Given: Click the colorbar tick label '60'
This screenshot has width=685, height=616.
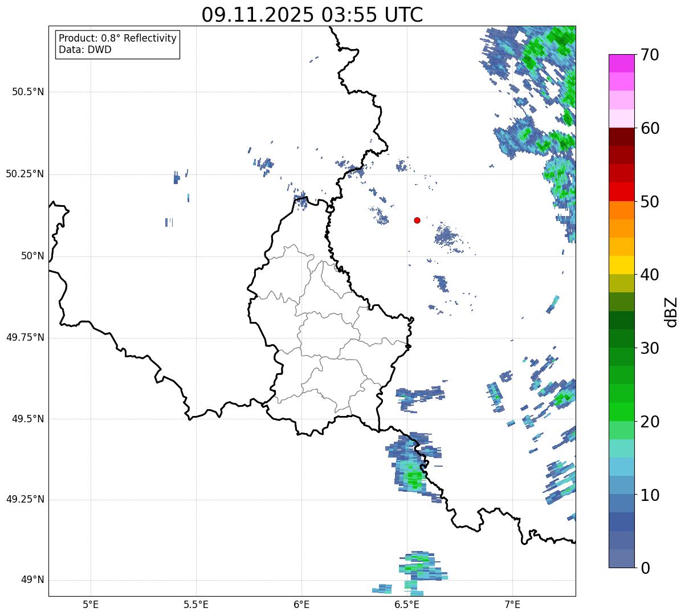Looking at the screenshot, I should point(649,128).
